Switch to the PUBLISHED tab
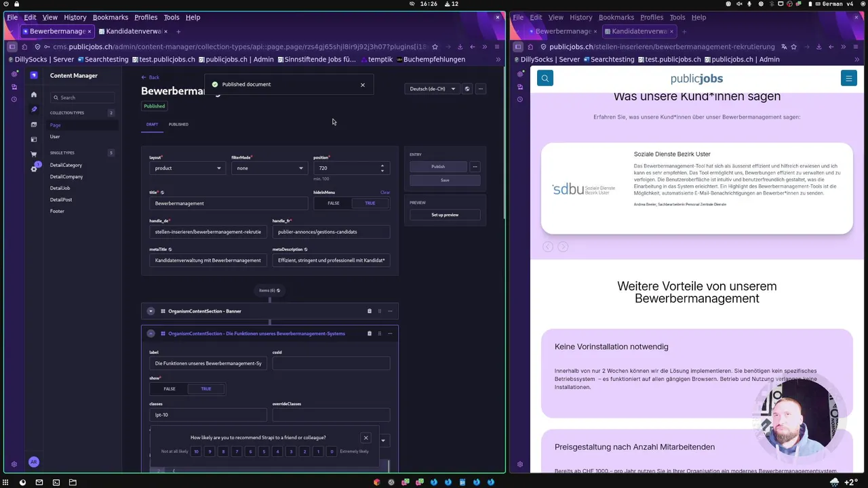The image size is (868, 488). click(178, 125)
